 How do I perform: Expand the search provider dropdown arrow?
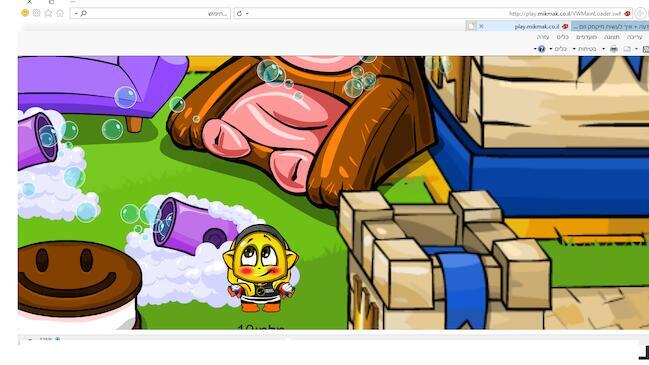[x=76, y=14]
